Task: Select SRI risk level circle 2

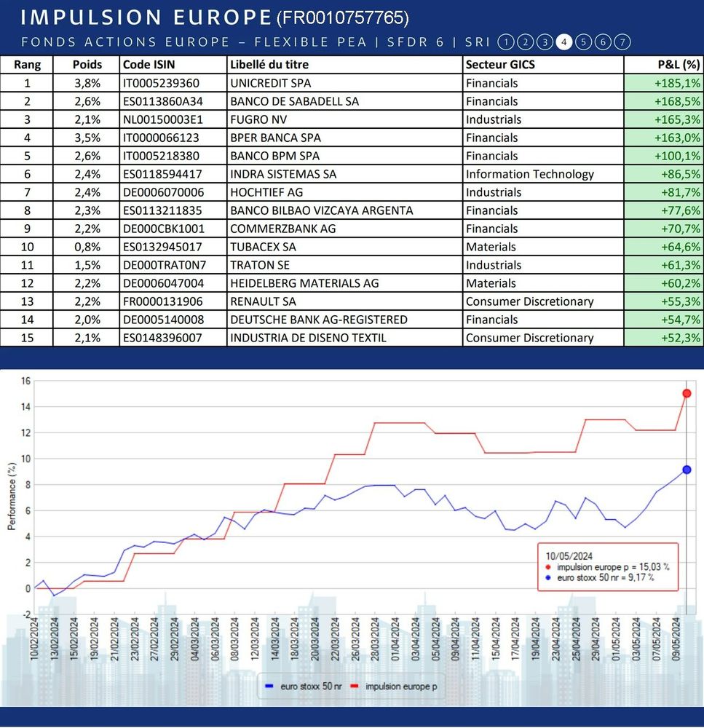Action: tap(525, 42)
